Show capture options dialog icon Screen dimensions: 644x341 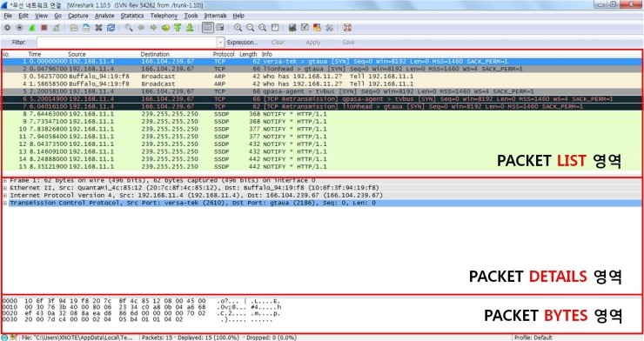[19, 28]
